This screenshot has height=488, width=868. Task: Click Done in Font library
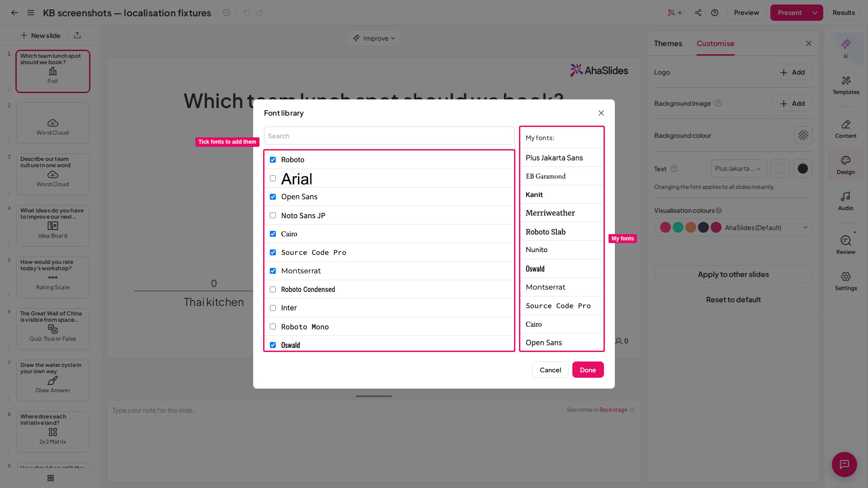point(588,370)
